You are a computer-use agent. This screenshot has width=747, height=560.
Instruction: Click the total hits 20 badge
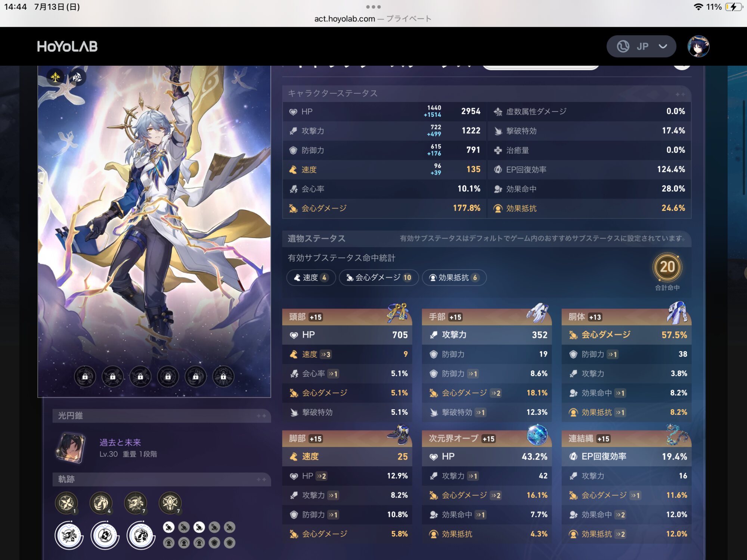coord(667,267)
